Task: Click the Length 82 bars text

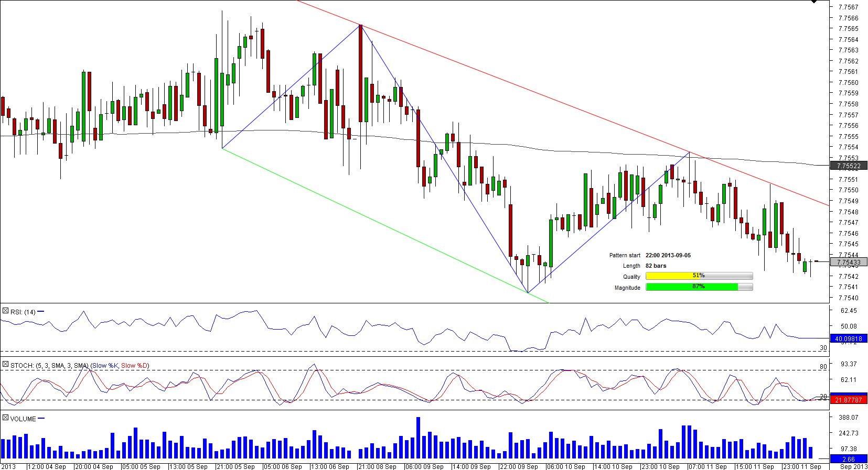Action: (x=656, y=266)
